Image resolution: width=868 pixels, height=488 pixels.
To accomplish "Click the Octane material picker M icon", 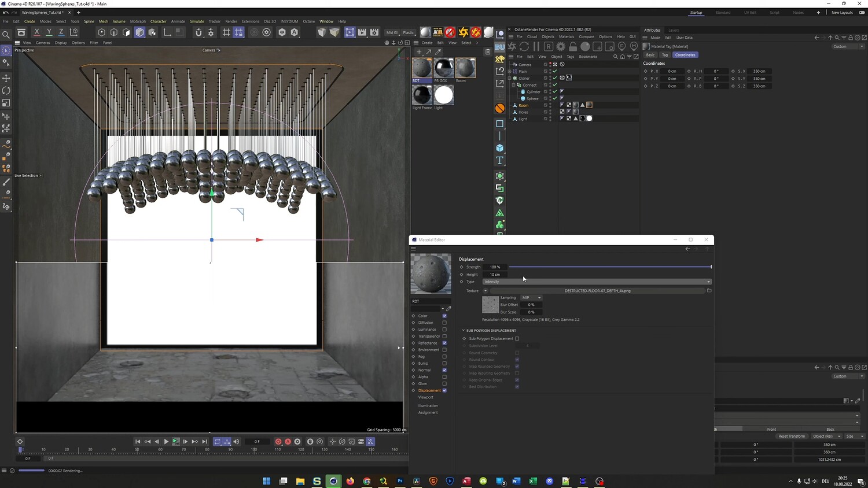I will [634, 46].
